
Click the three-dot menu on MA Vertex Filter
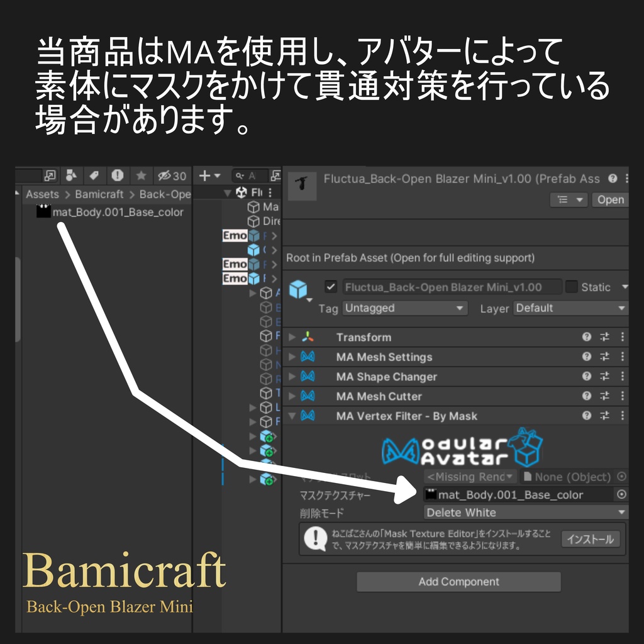click(x=622, y=416)
